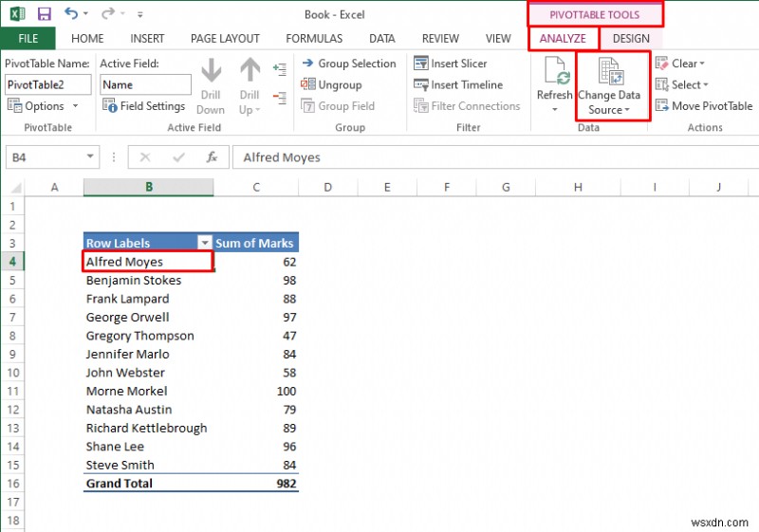Screen dimensions: 759x532
Task: Select the Gregory Thompson cell
Action: pyautogui.click(x=148, y=336)
